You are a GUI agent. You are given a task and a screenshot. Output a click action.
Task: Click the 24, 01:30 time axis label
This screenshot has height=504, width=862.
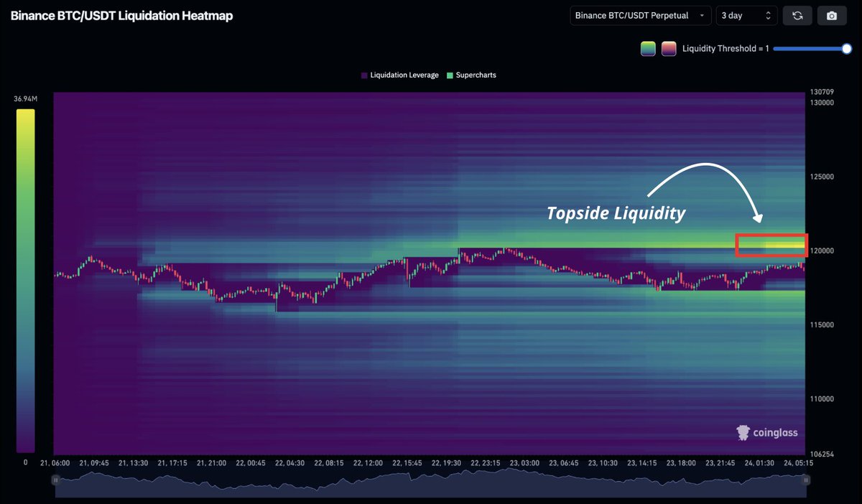759,463
